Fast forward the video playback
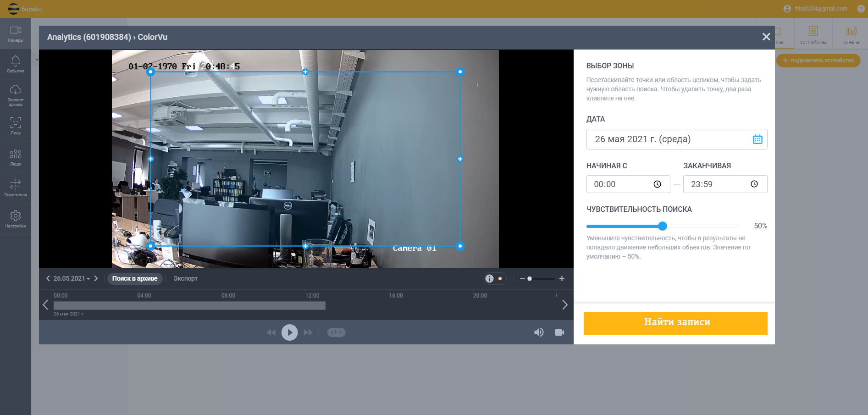The image size is (868, 415). pyautogui.click(x=308, y=332)
